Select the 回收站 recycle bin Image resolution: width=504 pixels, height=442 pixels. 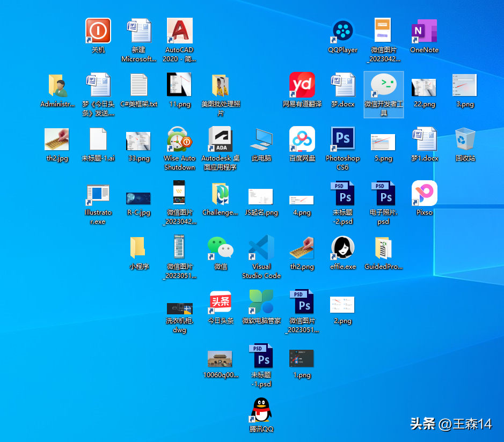465,140
